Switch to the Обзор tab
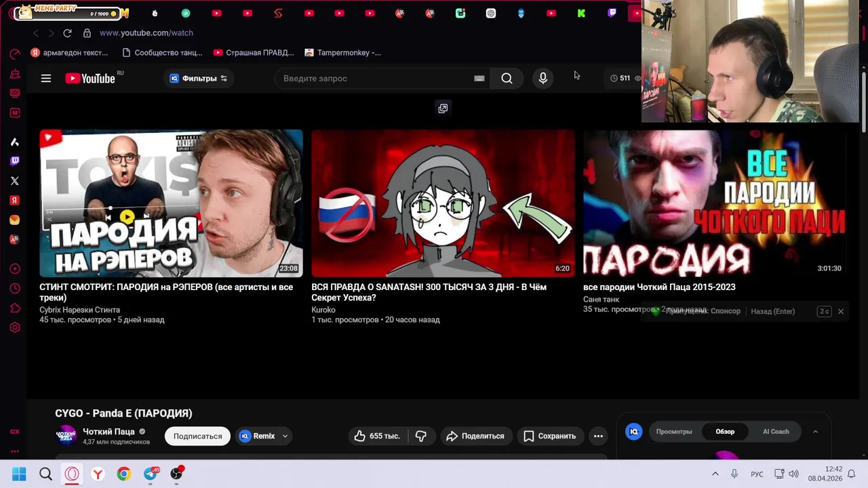Viewport: 868px width, 488px height. coord(725,432)
